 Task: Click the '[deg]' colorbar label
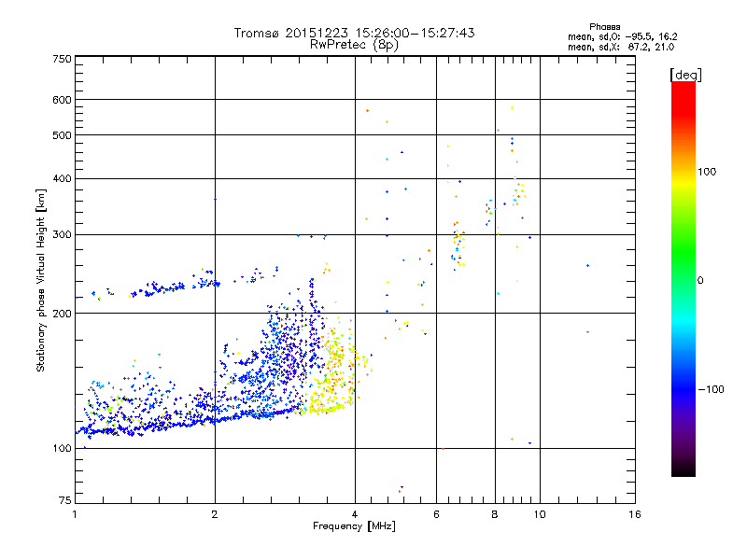coord(685,75)
